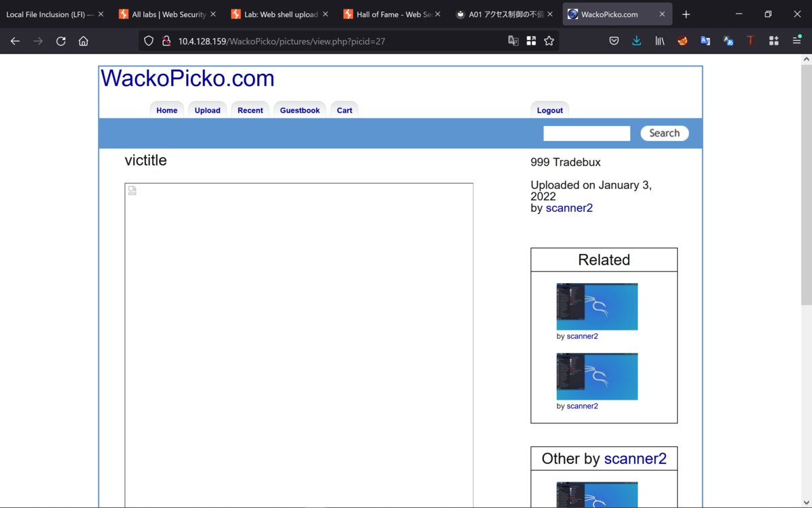Open the second Related picture thumbnail
This screenshot has width=812, height=508.
point(597,377)
